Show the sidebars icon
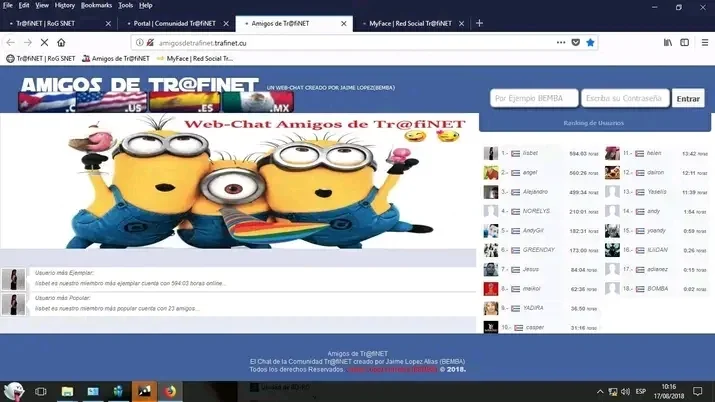 (684, 42)
